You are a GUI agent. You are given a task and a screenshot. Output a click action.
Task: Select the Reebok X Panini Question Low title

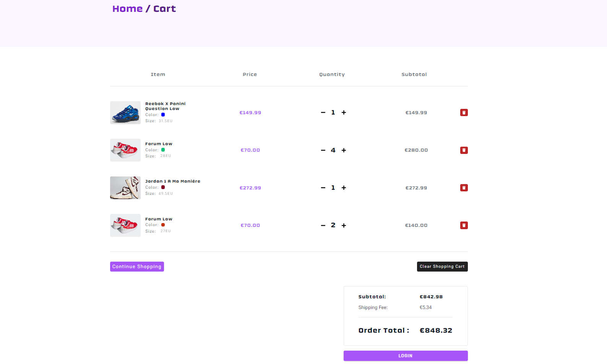165,106
